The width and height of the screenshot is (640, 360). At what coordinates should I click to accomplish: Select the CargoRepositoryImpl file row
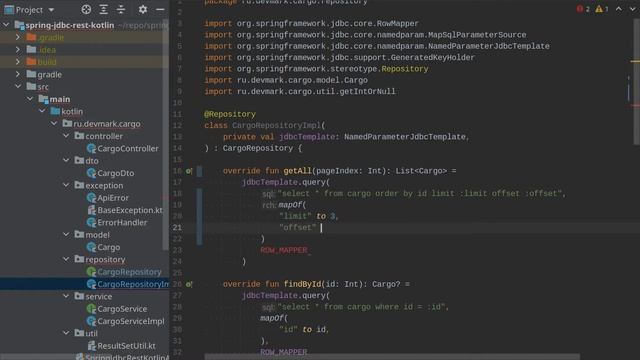point(84,284)
